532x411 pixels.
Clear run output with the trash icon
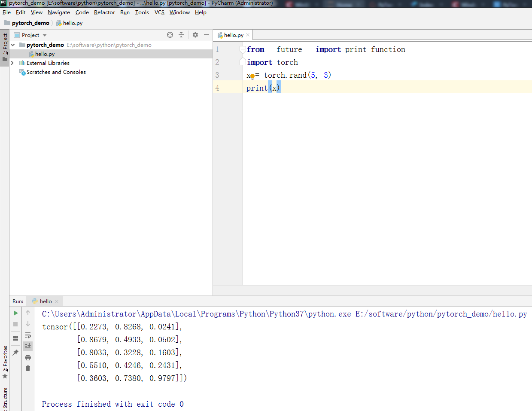click(28, 368)
